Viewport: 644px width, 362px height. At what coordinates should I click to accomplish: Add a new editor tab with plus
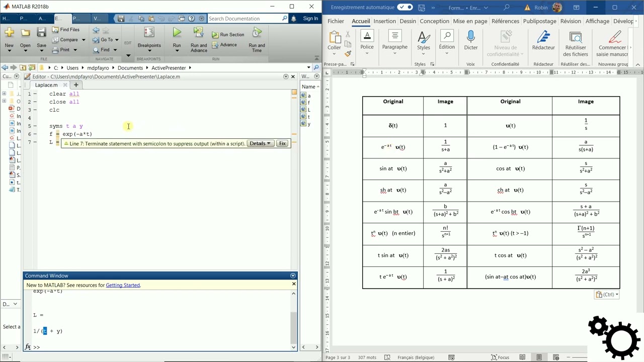[x=76, y=85]
